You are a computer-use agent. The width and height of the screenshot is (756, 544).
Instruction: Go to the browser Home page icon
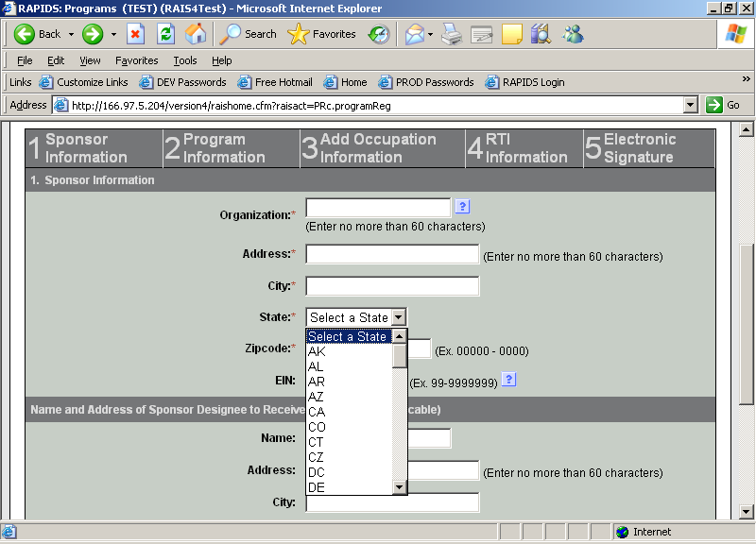(196, 34)
